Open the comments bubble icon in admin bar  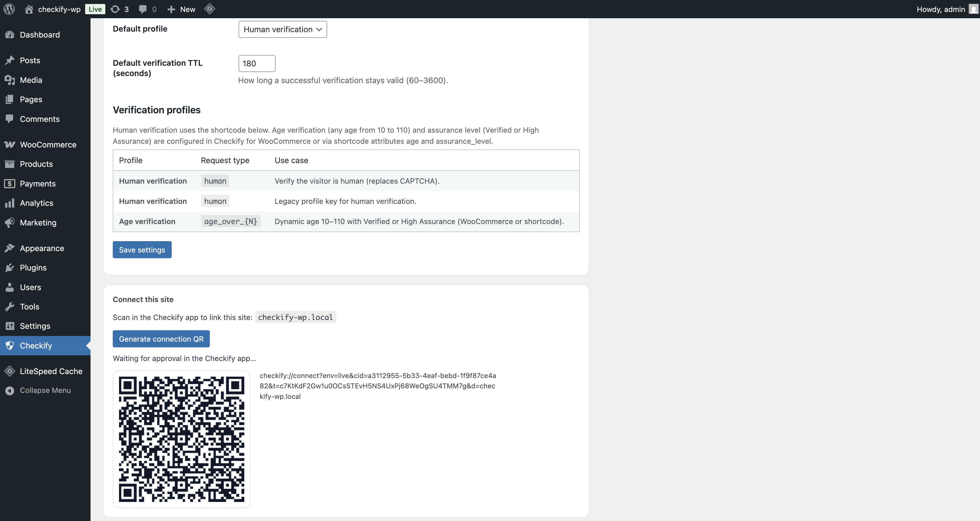point(143,9)
